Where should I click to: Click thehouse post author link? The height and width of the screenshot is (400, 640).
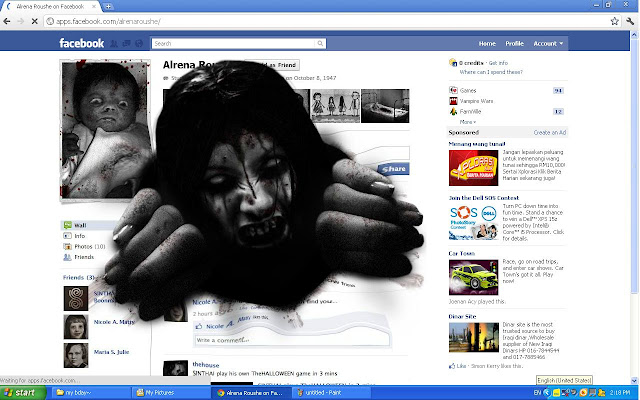click(206, 365)
